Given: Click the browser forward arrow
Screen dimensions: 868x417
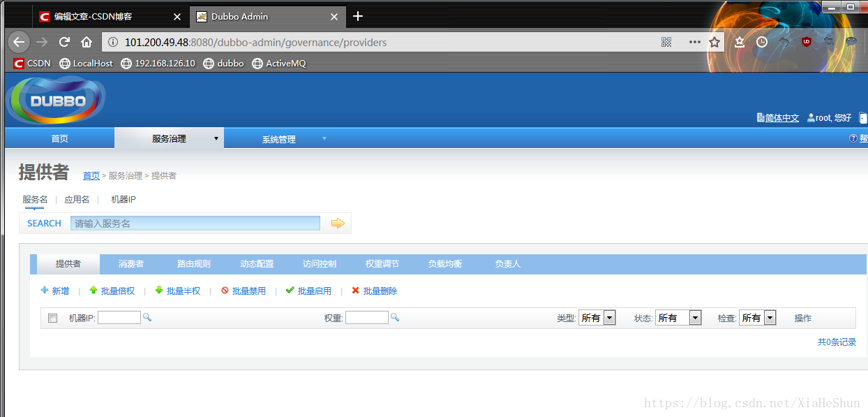Looking at the screenshot, I should click(43, 42).
